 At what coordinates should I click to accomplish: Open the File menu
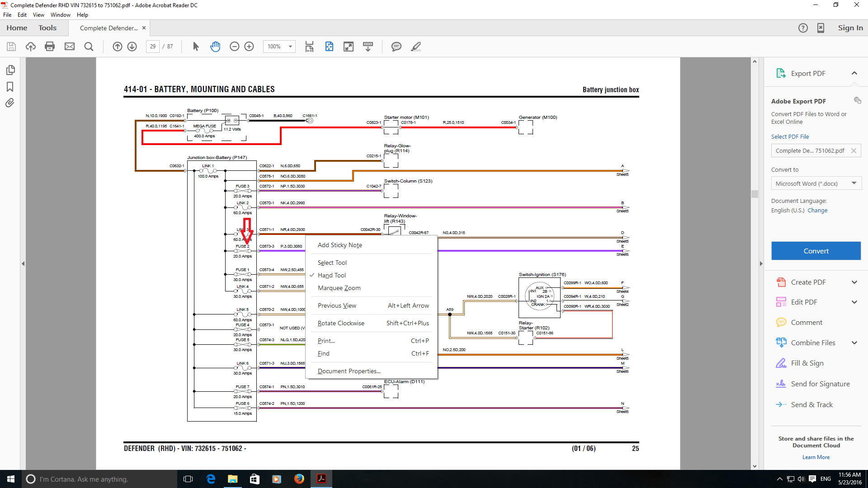click(7, 15)
